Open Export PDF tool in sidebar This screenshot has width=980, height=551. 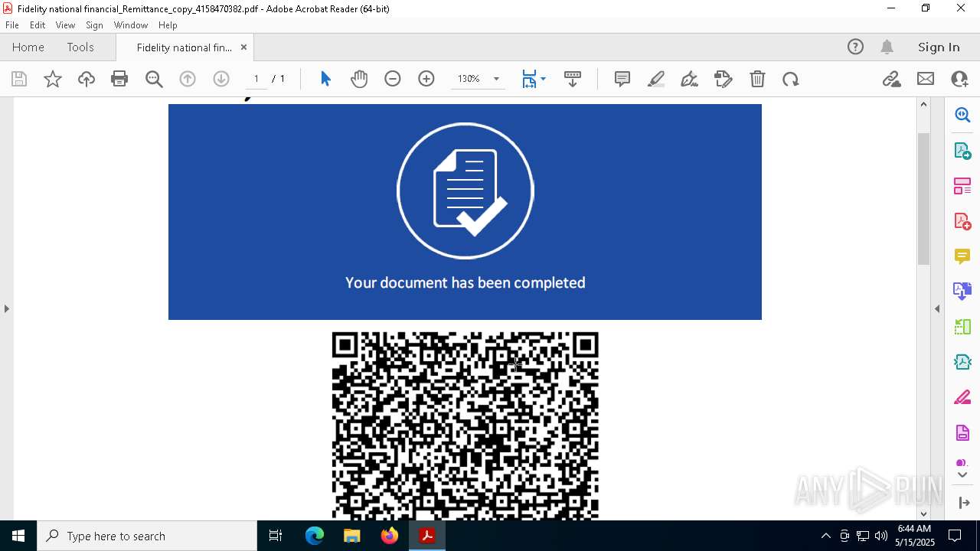coord(962,151)
